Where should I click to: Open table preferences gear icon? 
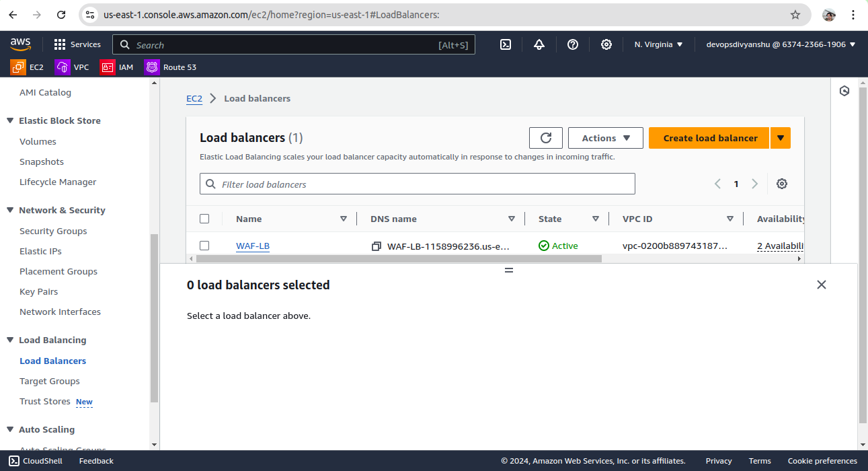782,184
